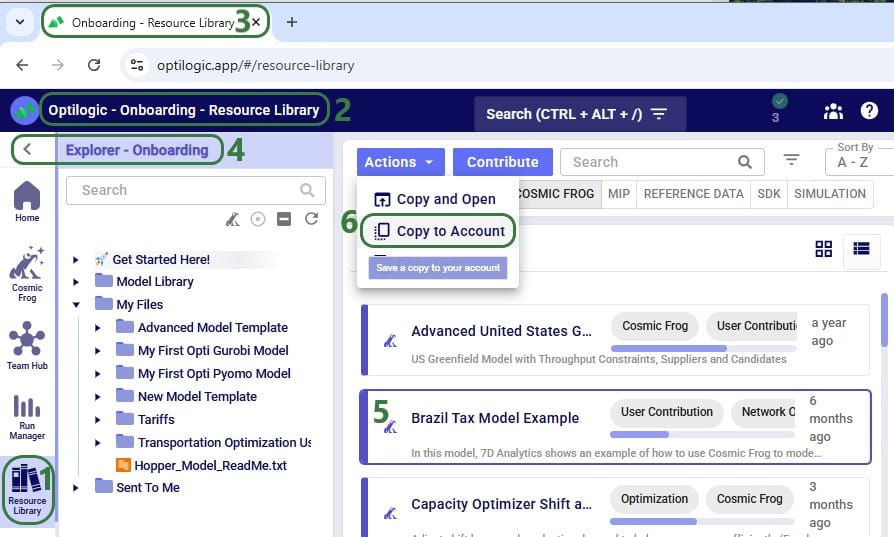Click the Cosmic Frog tag on Capacity Optimizer card
This screenshot has height=537, width=894.
point(749,499)
